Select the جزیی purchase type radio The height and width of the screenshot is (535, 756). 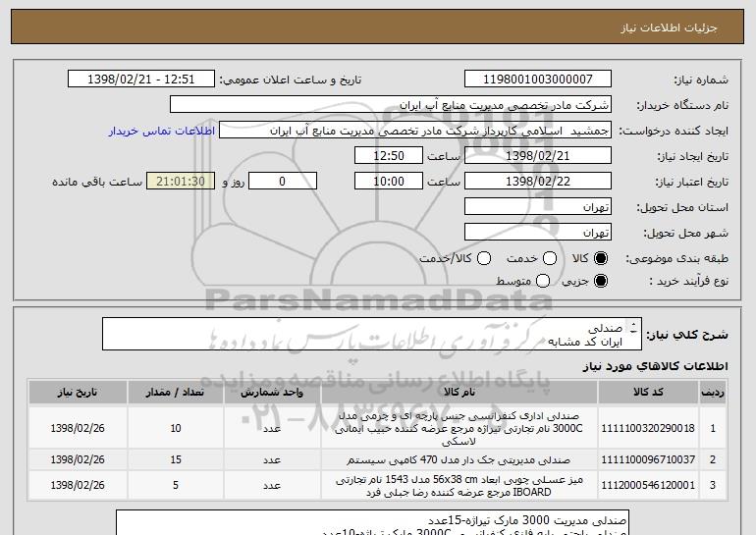[601, 281]
